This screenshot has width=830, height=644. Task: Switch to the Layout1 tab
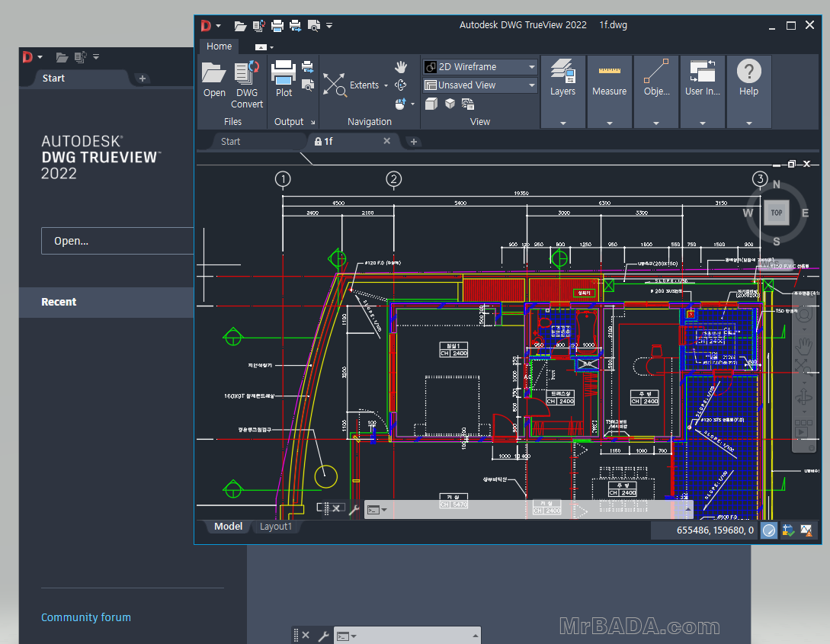click(275, 526)
